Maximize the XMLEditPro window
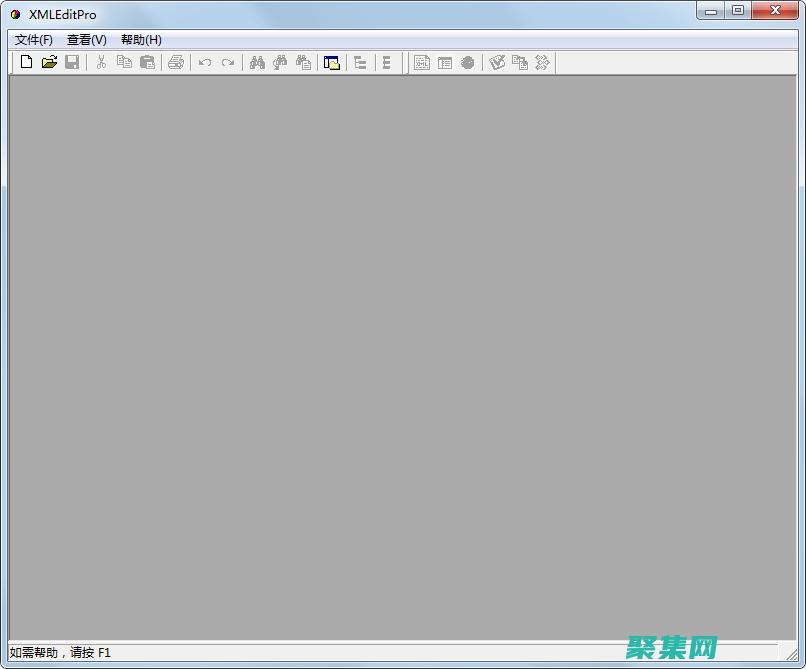Screen dimensions: 806x669 [x=738, y=11]
